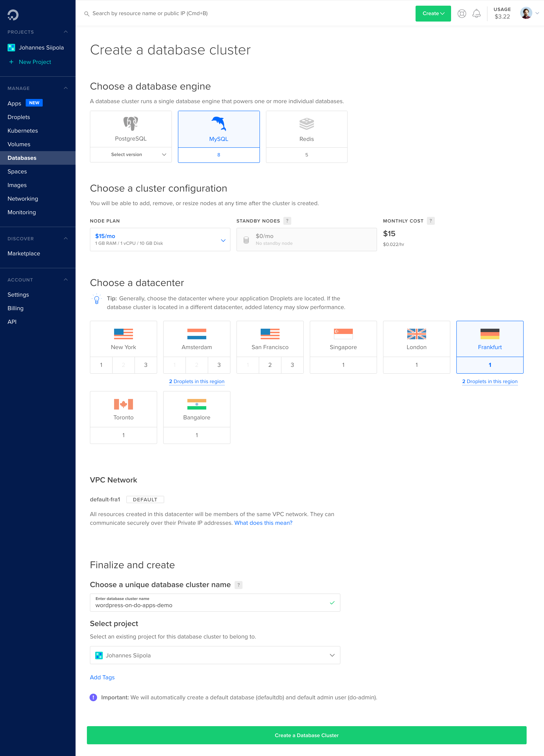Open Networking in the sidebar
Image resolution: width=544 pixels, height=756 pixels.
coord(23,199)
